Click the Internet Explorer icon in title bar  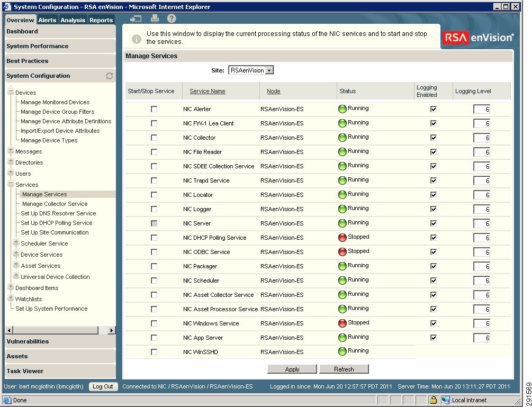(x=7, y=6)
